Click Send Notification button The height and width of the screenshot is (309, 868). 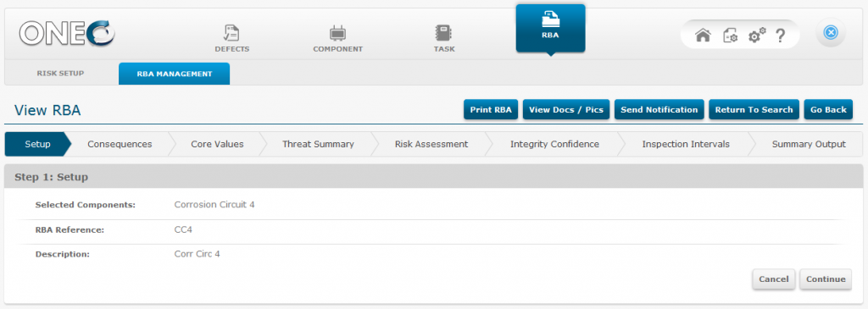pos(659,109)
